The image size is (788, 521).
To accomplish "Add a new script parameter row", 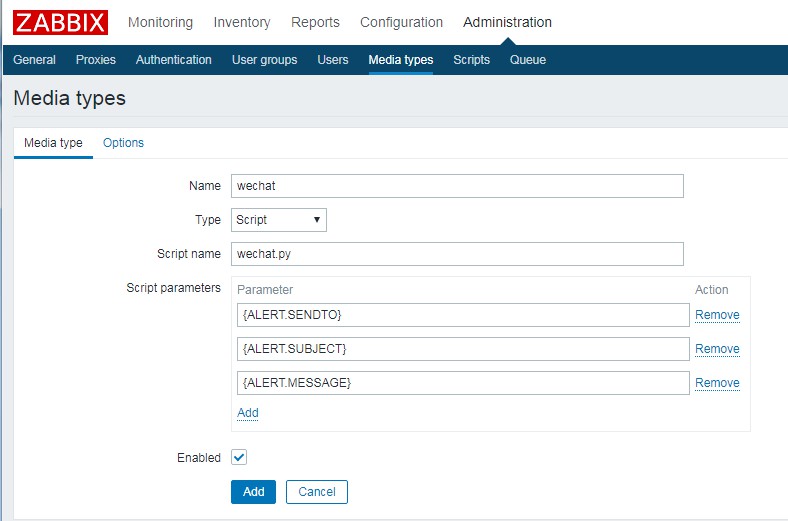I will 248,413.
